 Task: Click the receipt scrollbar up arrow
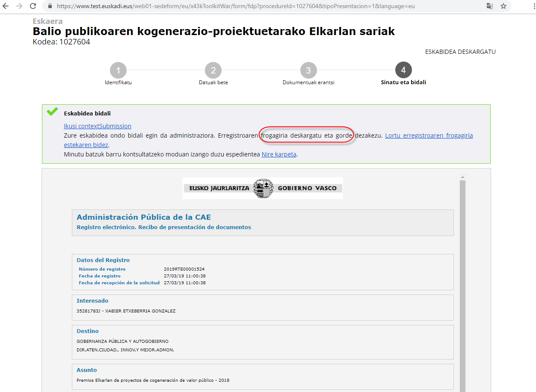point(462,177)
